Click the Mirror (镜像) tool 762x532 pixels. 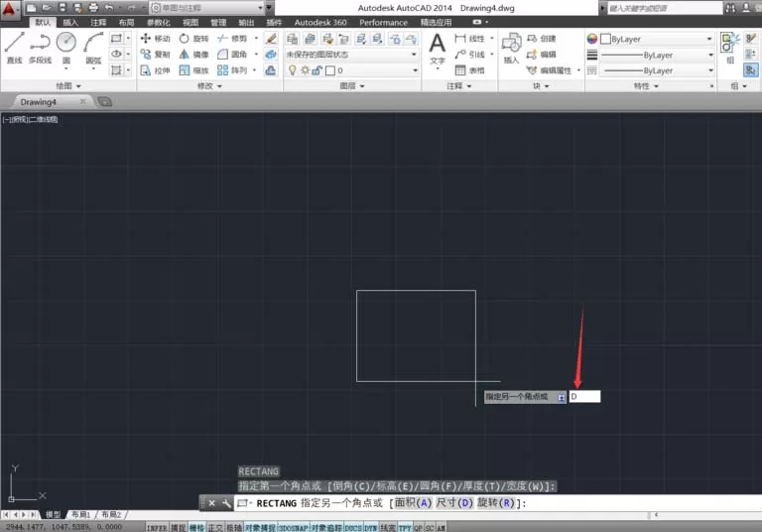click(x=193, y=55)
